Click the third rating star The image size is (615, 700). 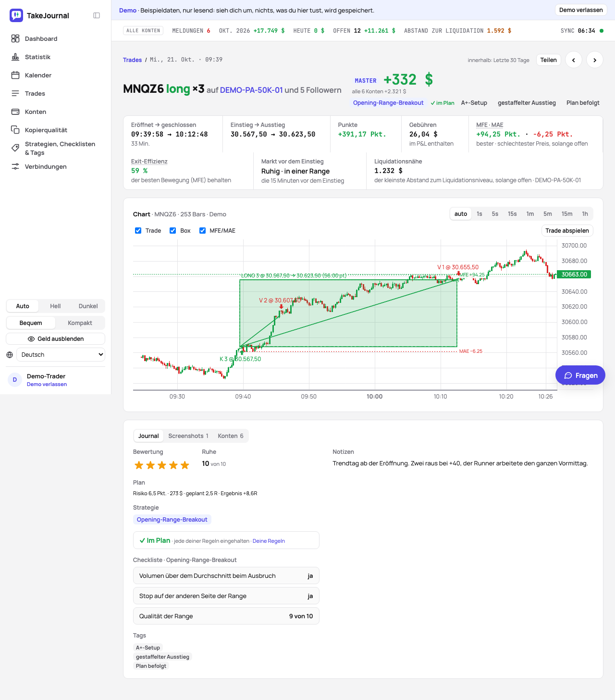(x=162, y=465)
